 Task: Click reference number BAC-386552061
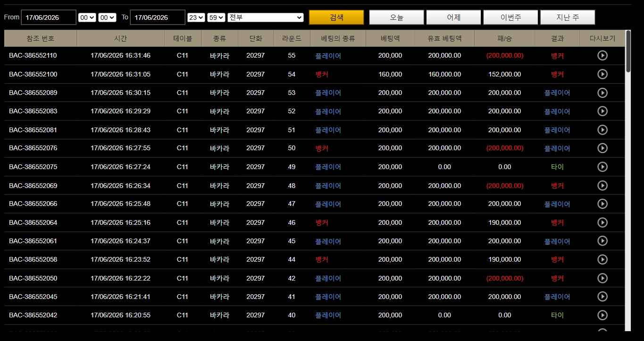[x=33, y=241]
